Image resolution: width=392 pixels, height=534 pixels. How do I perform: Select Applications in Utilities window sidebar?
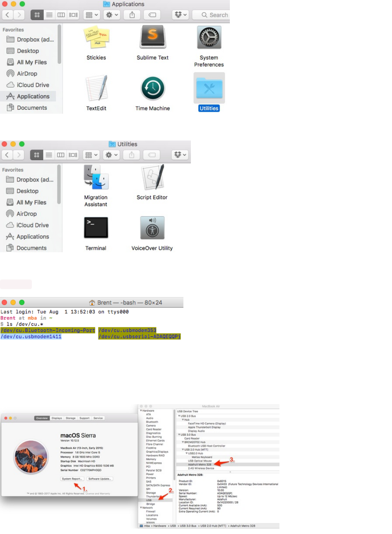tap(28, 237)
